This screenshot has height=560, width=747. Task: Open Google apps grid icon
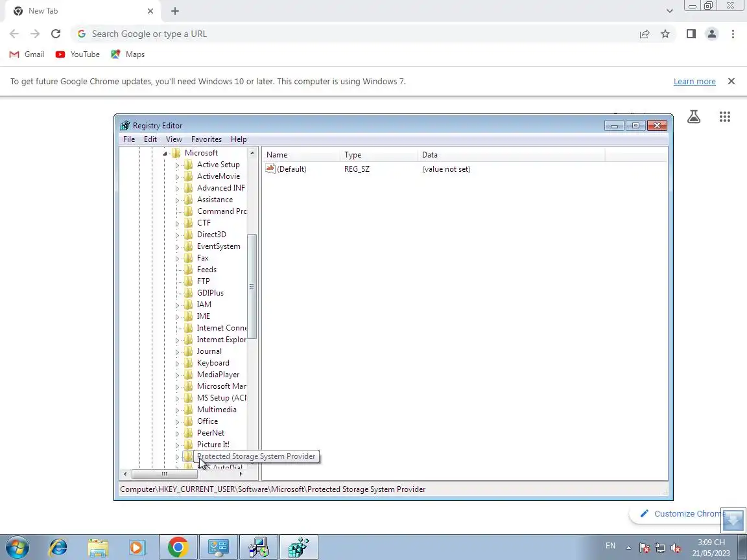(x=724, y=117)
